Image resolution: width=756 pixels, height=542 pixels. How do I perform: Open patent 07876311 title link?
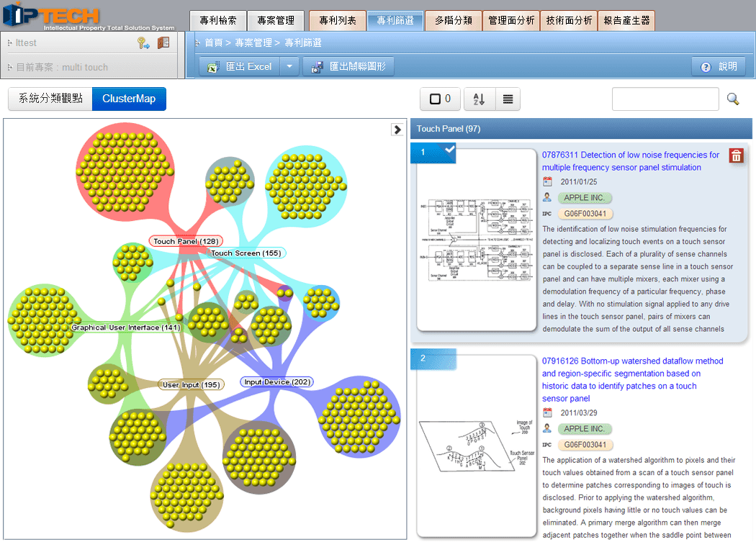tap(631, 161)
